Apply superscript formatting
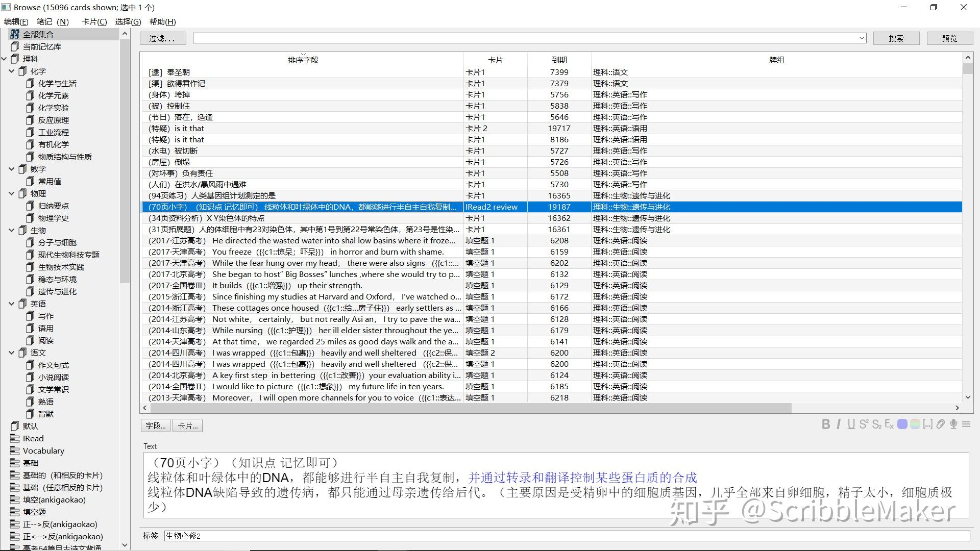The image size is (980, 551). click(864, 424)
